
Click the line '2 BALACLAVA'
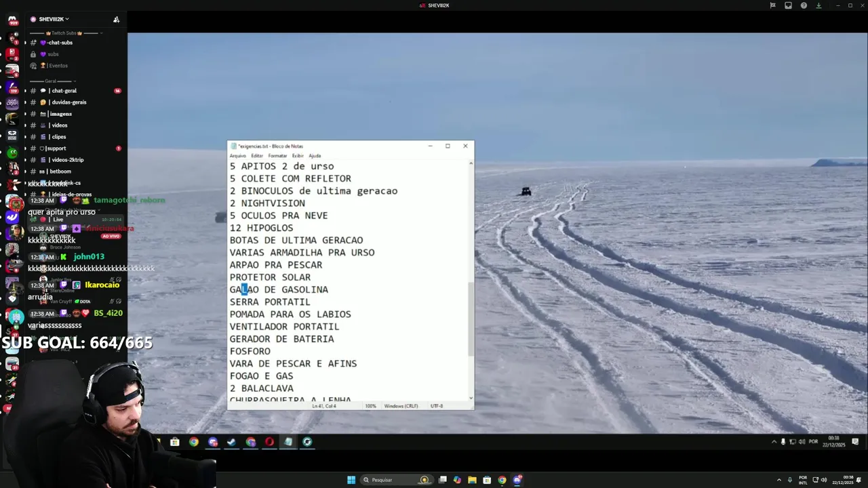[261, 388]
